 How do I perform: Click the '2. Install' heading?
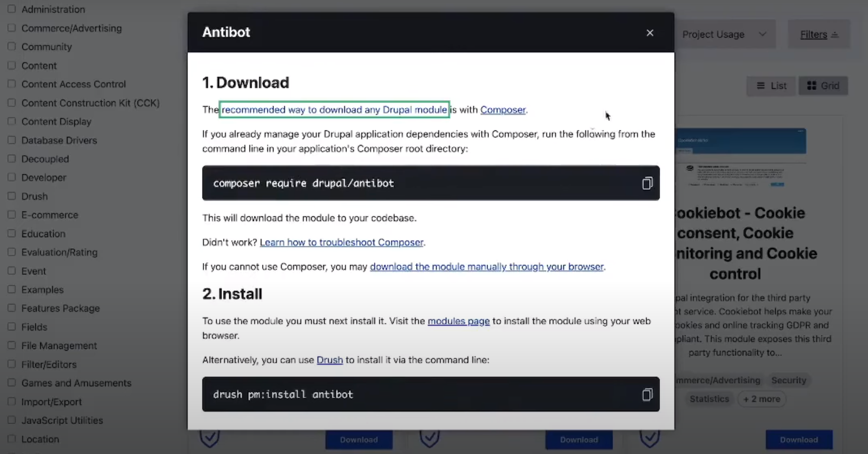tap(232, 294)
